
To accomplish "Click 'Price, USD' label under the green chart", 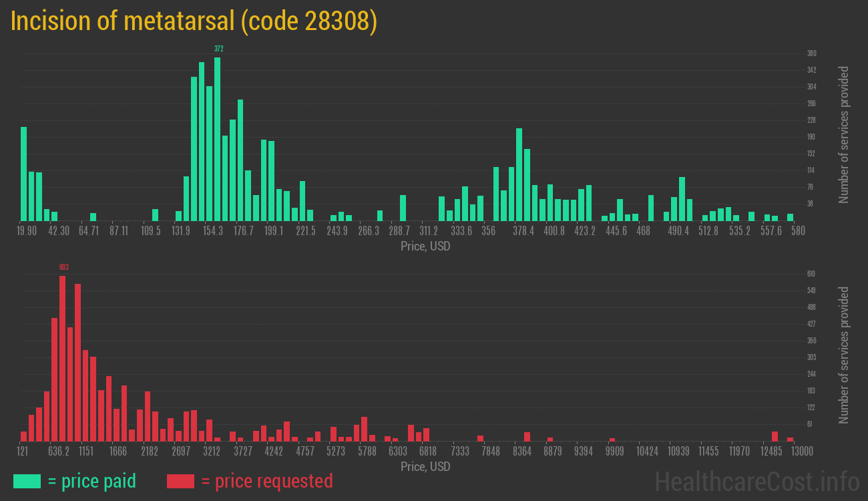I will [x=425, y=246].
